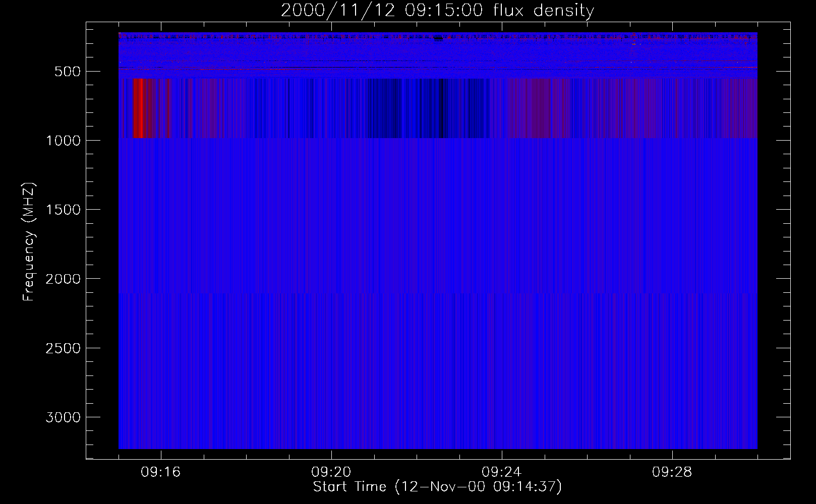The width and height of the screenshot is (816, 504).
Task: Click the 09:16 time tick label
Action: [x=161, y=472]
